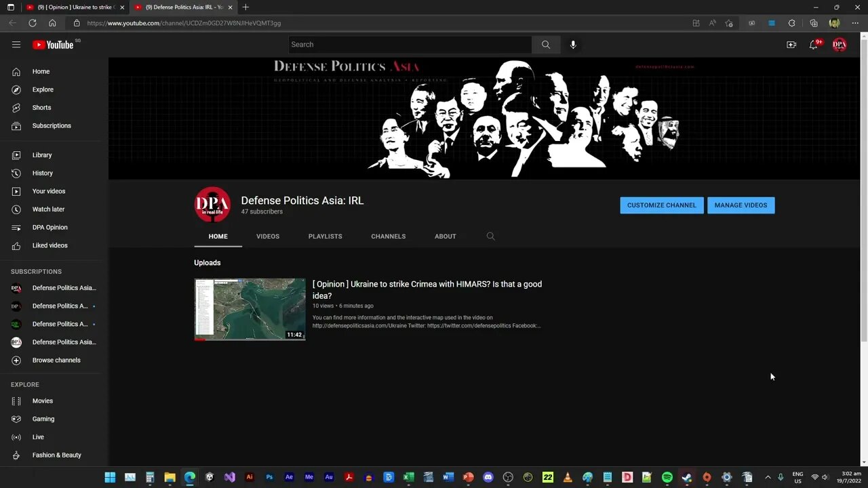868x488 pixels.
Task: Click the Uploads section heading
Action: click(x=207, y=263)
